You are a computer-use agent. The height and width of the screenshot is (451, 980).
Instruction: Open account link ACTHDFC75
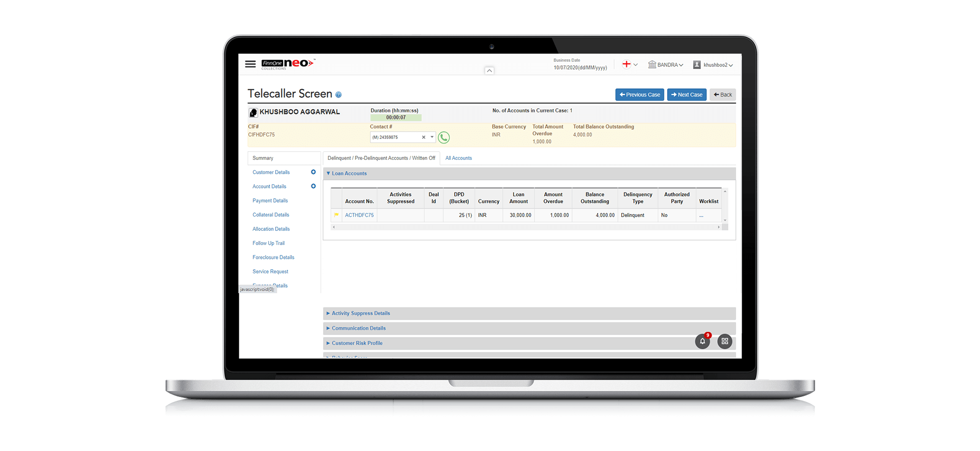[359, 216]
